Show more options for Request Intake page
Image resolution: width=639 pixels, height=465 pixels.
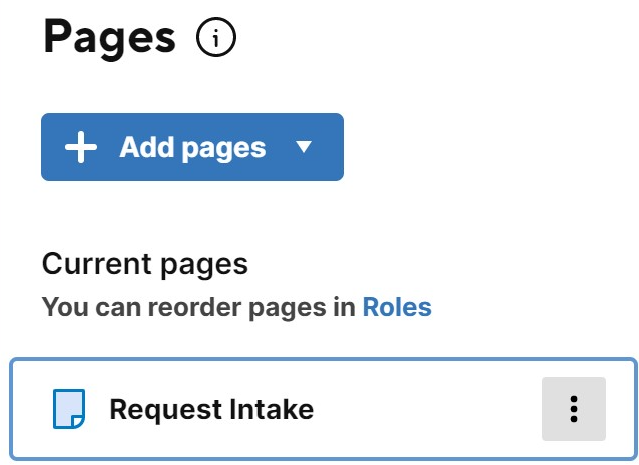click(574, 409)
